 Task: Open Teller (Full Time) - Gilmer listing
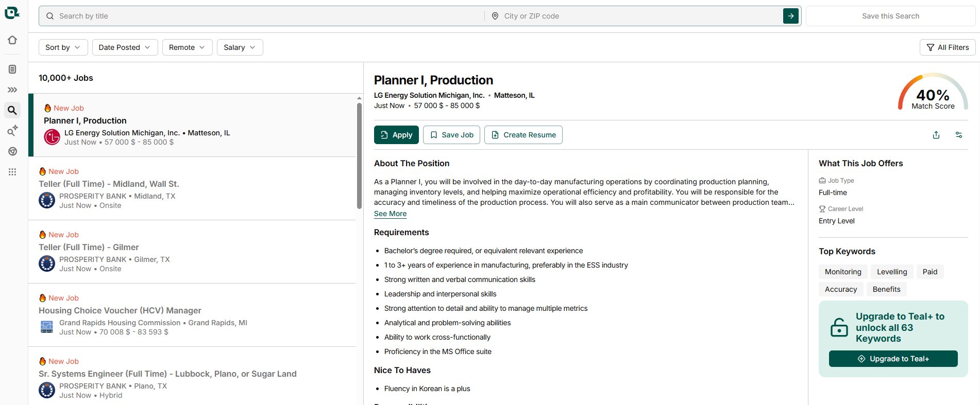(192, 252)
